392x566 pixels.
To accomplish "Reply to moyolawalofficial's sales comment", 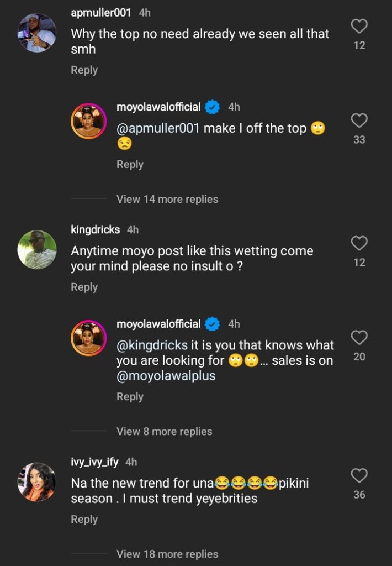I will point(130,396).
